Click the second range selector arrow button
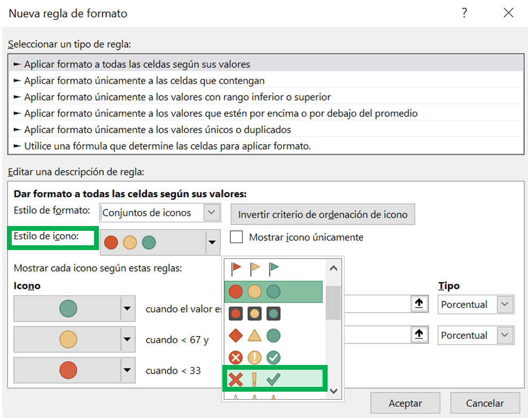Screen dimensions: 528x420 419,335
